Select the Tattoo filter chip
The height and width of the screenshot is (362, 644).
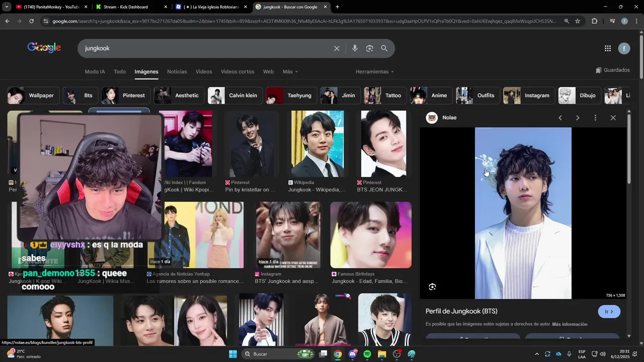point(385,96)
